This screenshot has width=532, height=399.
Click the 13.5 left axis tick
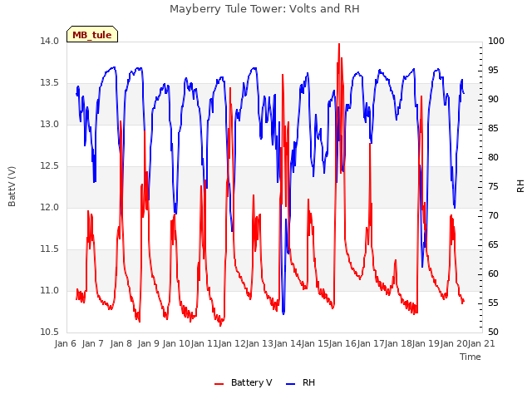pos(49,83)
